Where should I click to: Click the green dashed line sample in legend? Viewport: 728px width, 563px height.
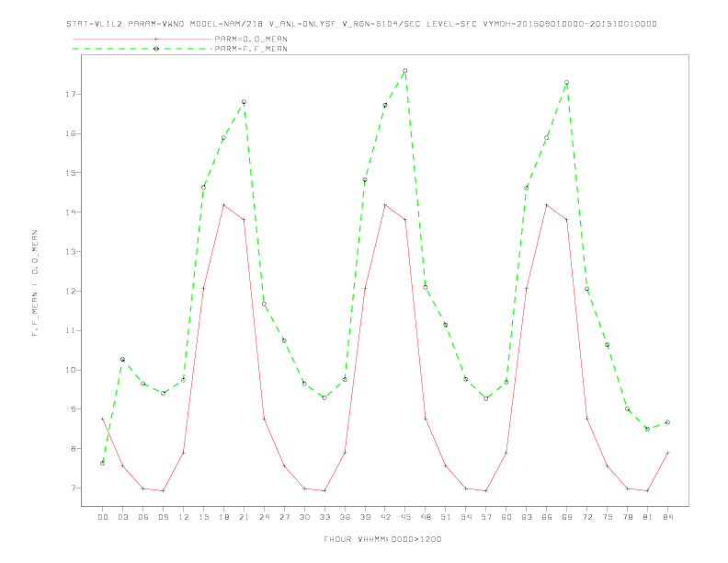click(x=142, y=49)
